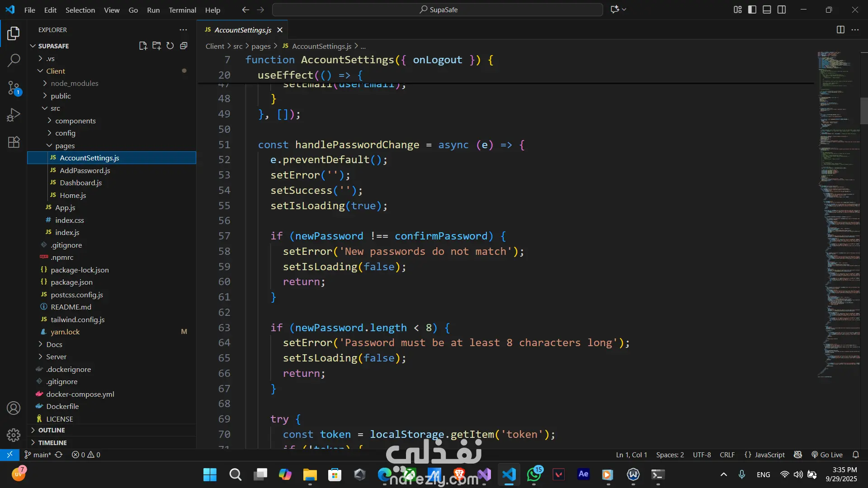Click Go Live in status bar
This screenshot has width=868, height=488.
point(827,455)
